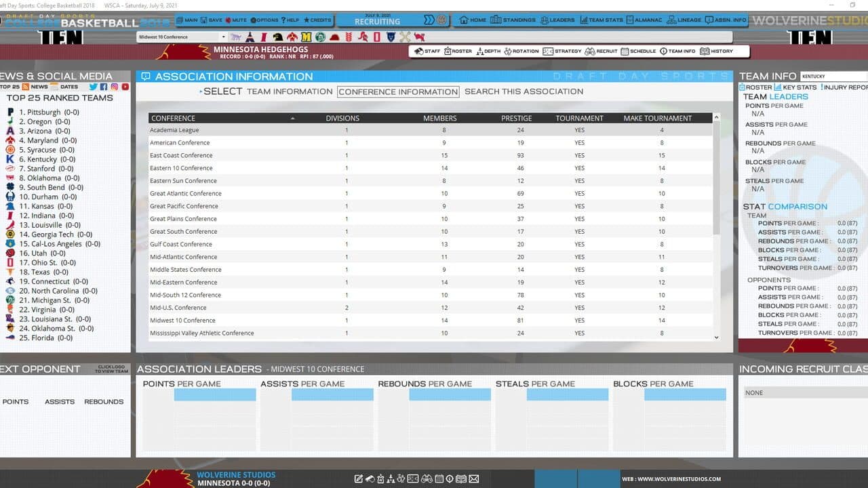Open the team Depth chart
Screen dimensions: 868x488
click(489, 51)
